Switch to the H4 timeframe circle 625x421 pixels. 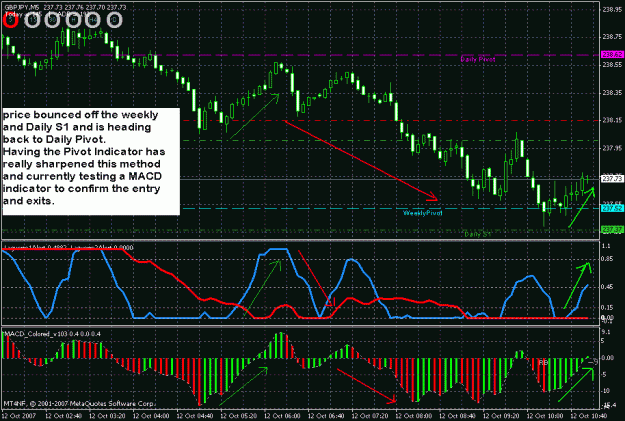click(92, 20)
